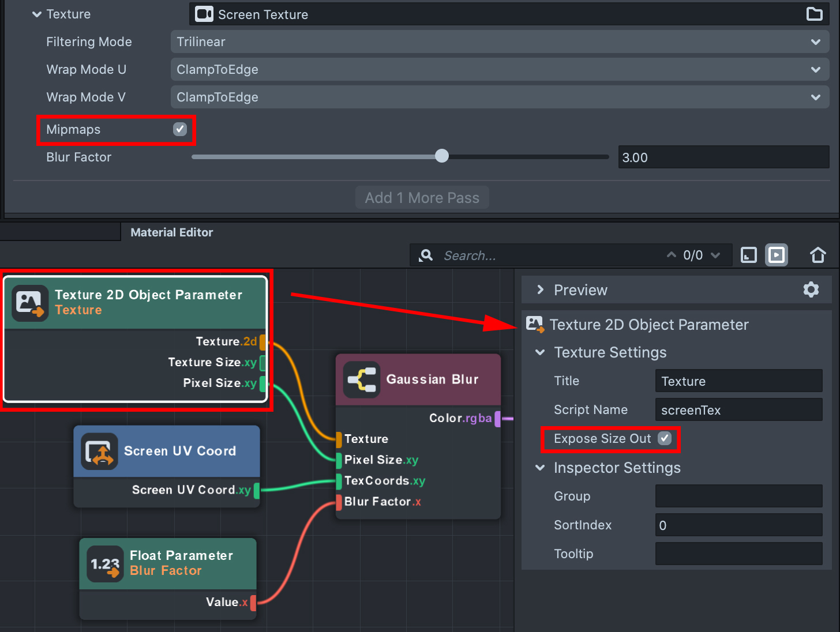The height and width of the screenshot is (632, 840).
Task: Select the Material Editor tab
Action: click(171, 232)
